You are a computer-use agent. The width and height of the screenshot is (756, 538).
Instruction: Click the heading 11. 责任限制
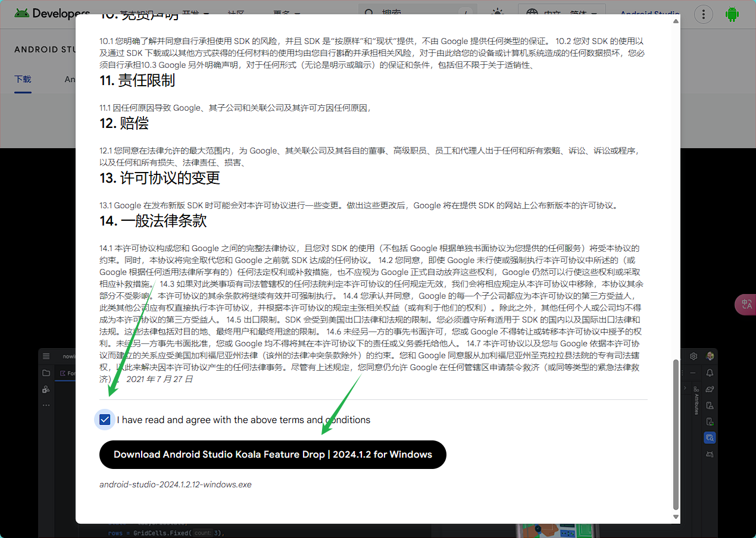[x=138, y=80]
